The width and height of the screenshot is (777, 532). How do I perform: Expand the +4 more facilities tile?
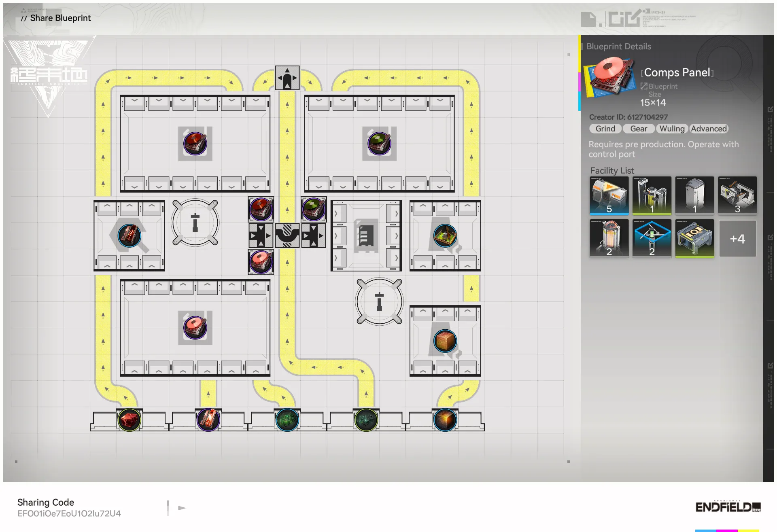pyautogui.click(x=737, y=239)
